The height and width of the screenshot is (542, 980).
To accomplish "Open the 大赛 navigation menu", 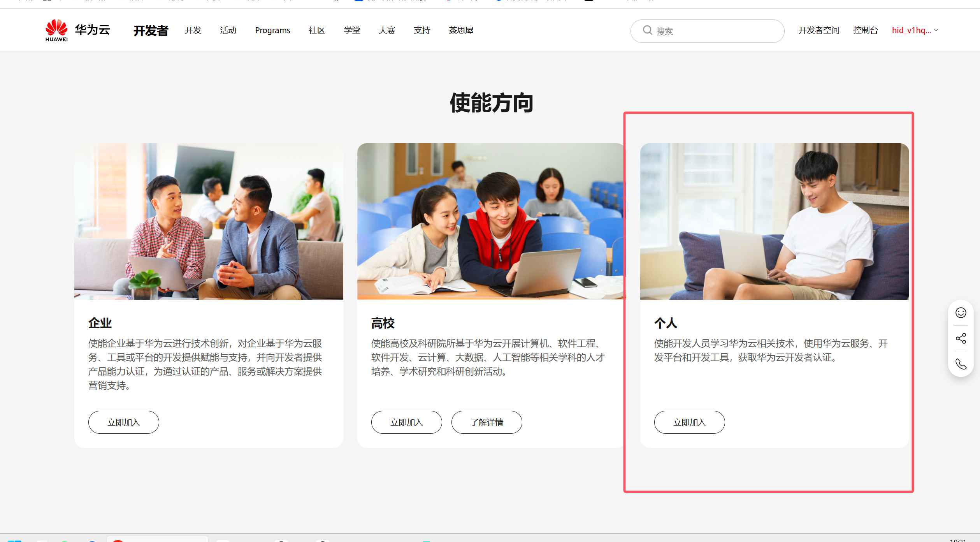I will pos(387,30).
